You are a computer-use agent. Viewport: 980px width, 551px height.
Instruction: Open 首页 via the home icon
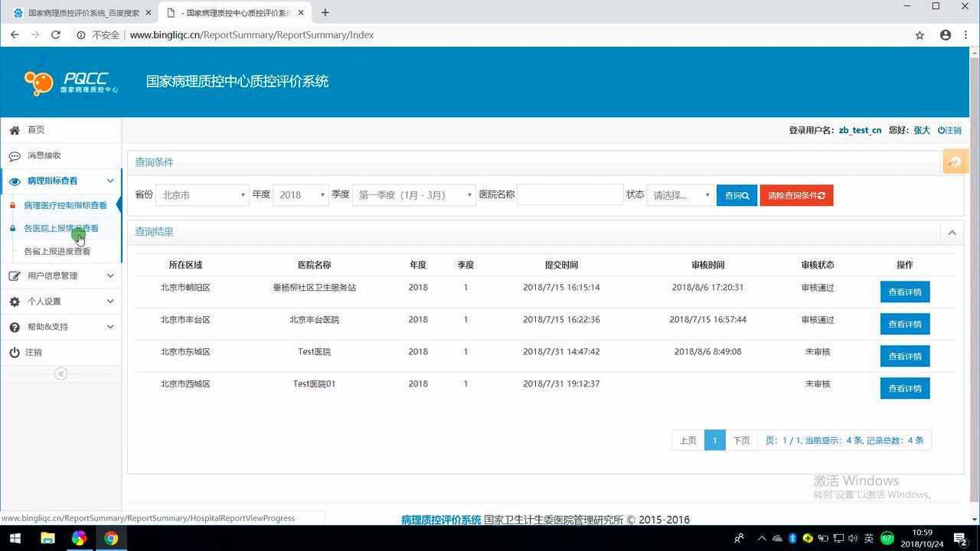point(15,129)
